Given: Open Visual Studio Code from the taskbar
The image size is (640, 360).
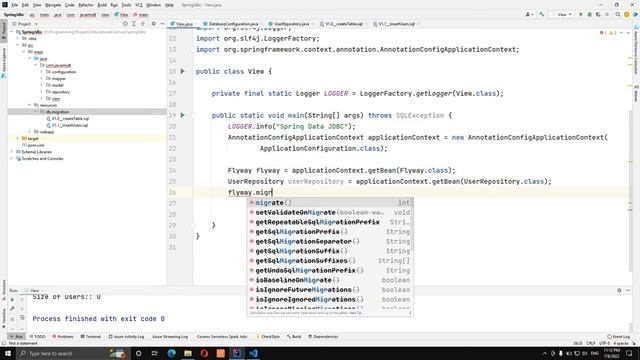Looking at the screenshot, I should (x=253, y=353).
